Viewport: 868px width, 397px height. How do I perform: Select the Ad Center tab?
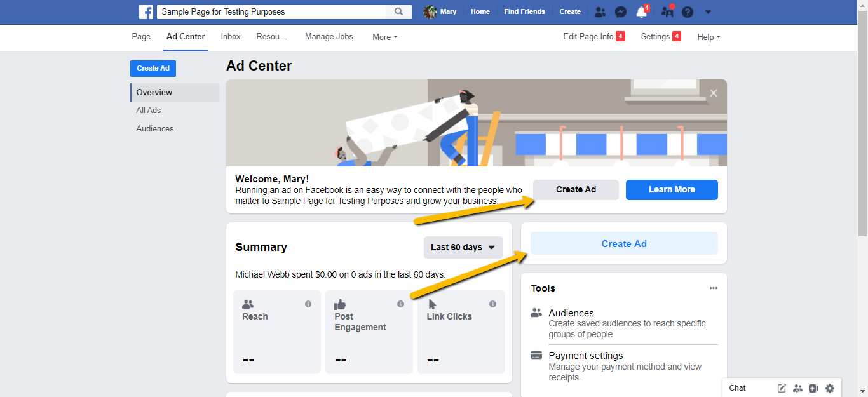186,37
